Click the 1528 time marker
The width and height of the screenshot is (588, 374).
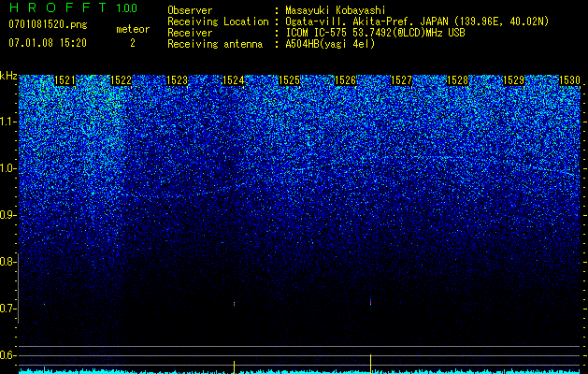[458, 80]
